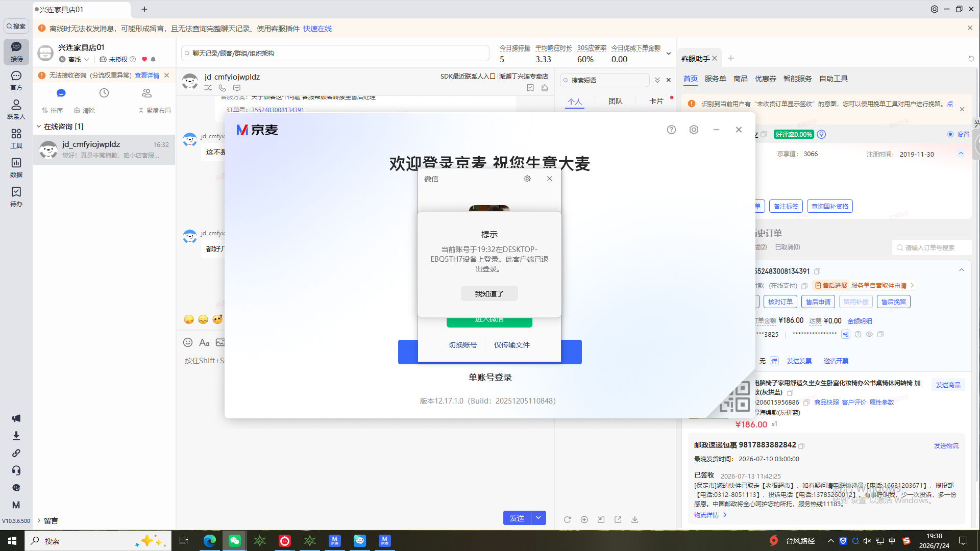
Task: Open WeChat from the taskbar
Action: (x=235, y=541)
